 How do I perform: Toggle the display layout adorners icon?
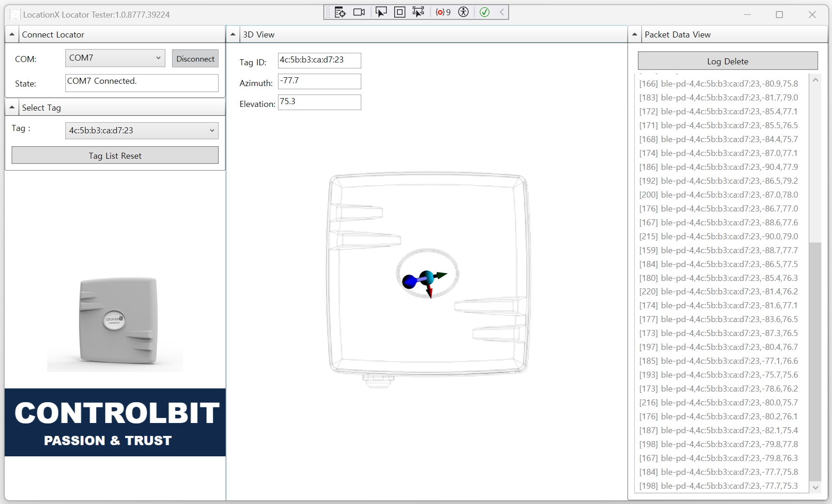(x=399, y=12)
